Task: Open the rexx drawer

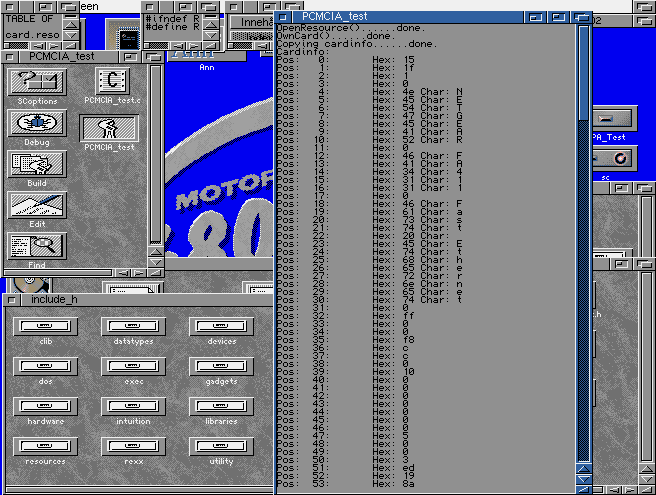Action: click(x=133, y=446)
